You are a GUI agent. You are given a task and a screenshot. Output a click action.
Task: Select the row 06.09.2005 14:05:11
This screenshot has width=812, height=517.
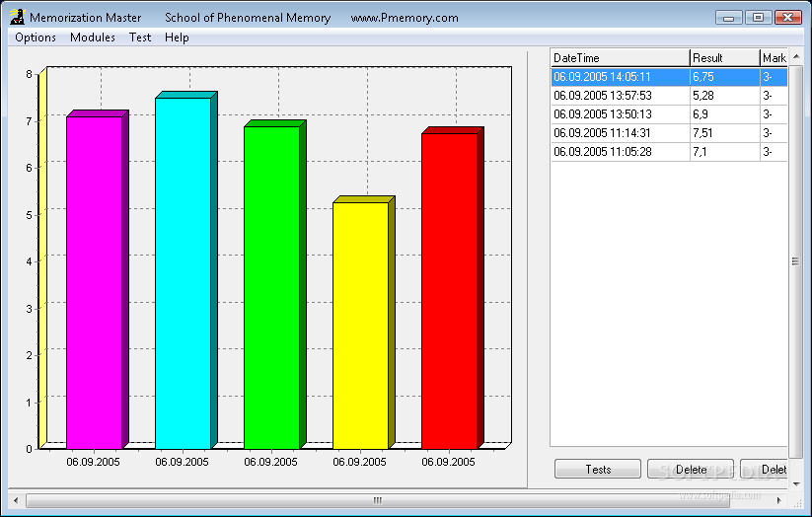click(x=669, y=77)
